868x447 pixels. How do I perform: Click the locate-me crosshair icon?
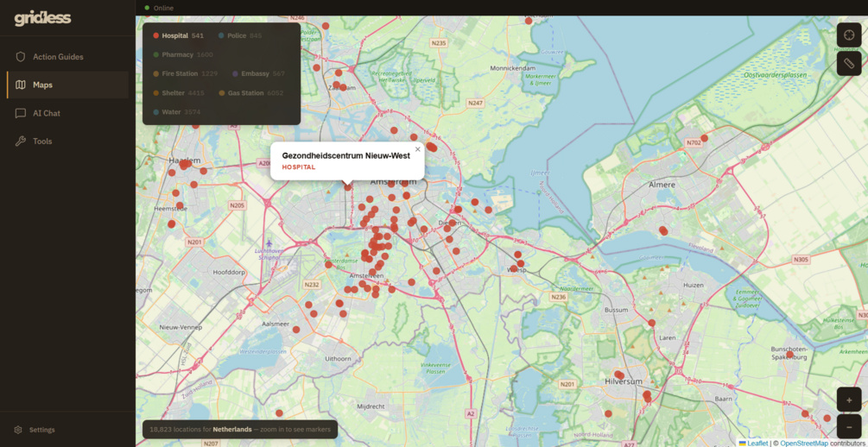tap(849, 35)
